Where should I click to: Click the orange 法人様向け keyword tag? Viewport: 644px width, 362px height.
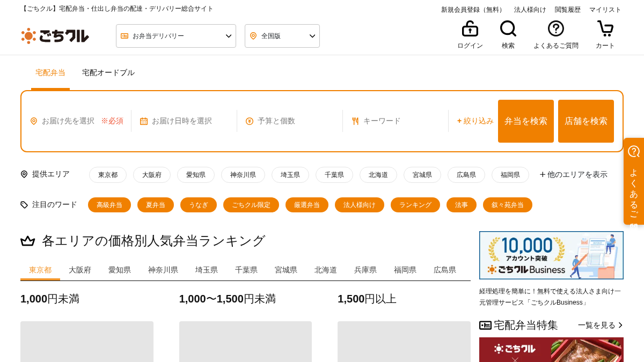click(x=360, y=205)
